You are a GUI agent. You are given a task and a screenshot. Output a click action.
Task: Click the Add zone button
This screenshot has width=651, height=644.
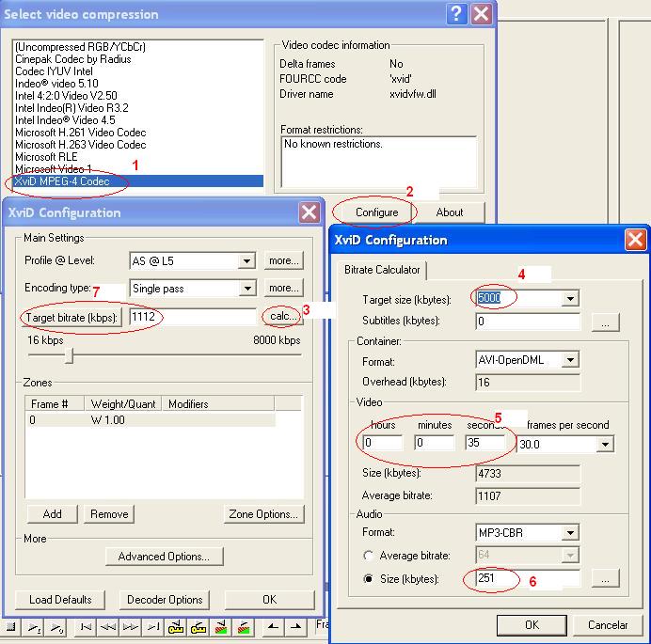click(53, 514)
